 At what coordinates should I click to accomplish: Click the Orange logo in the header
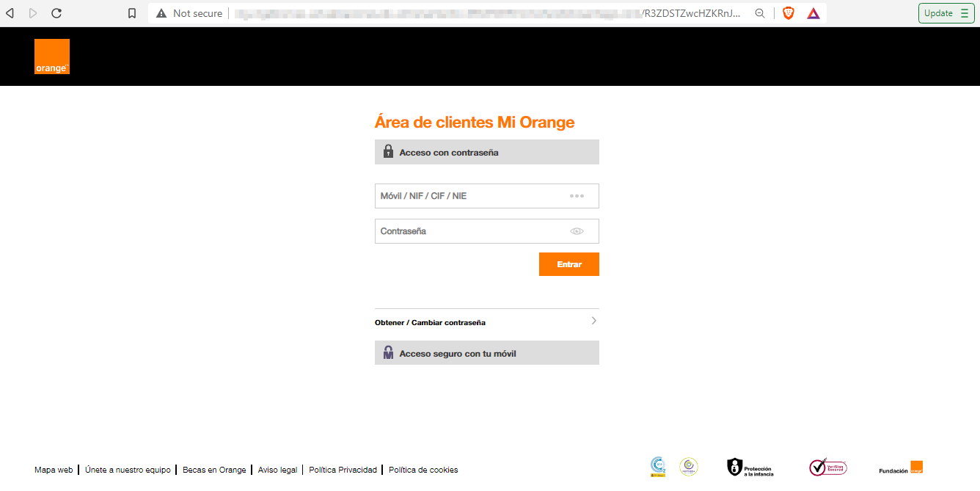click(x=51, y=56)
